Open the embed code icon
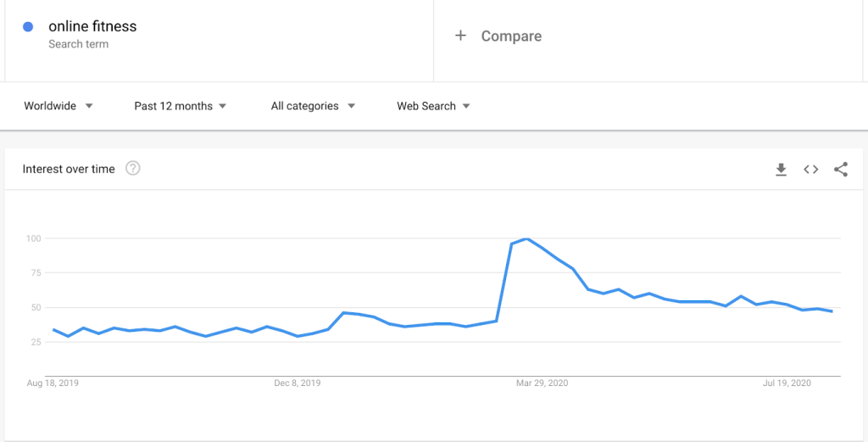Viewport: 868px width, 442px height. [x=811, y=170]
